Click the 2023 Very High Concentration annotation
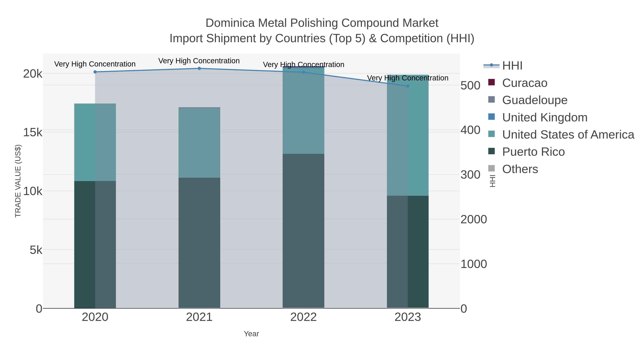The width and height of the screenshot is (644, 362). coord(408,78)
